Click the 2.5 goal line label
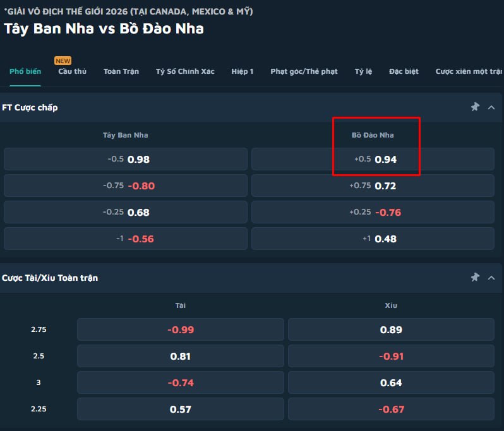This screenshot has height=431, width=504. 39,356
